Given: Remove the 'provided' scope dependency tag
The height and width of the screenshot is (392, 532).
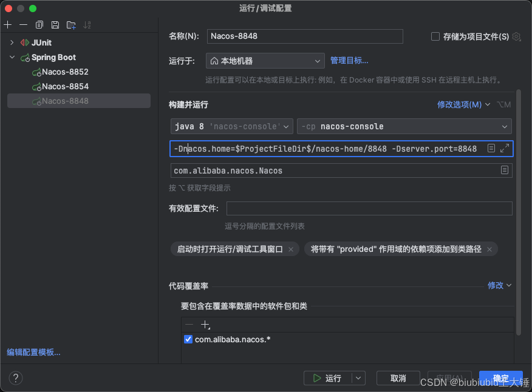Looking at the screenshot, I should click(489, 249).
